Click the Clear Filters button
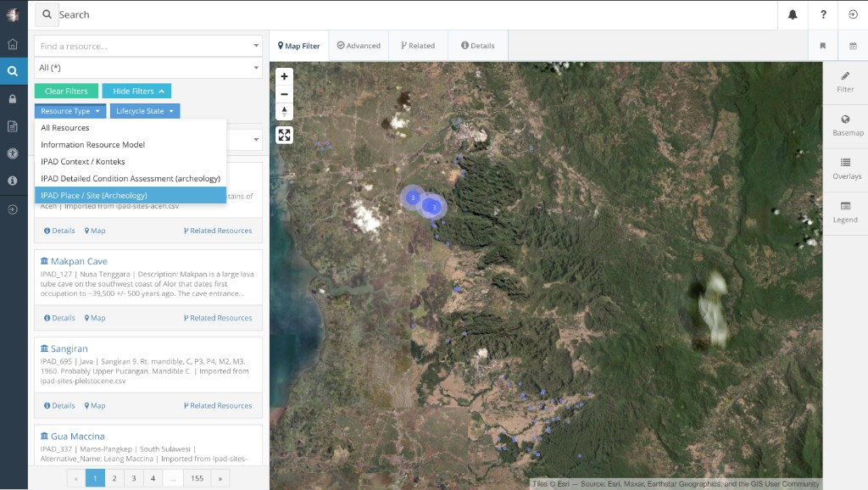This screenshot has width=868, height=490. (66, 91)
